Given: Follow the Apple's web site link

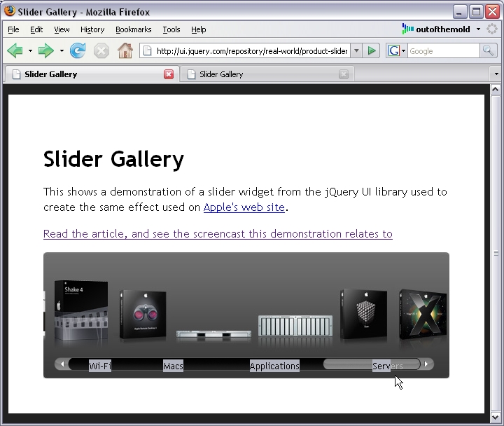Looking at the screenshot, I should click(244, 207).
